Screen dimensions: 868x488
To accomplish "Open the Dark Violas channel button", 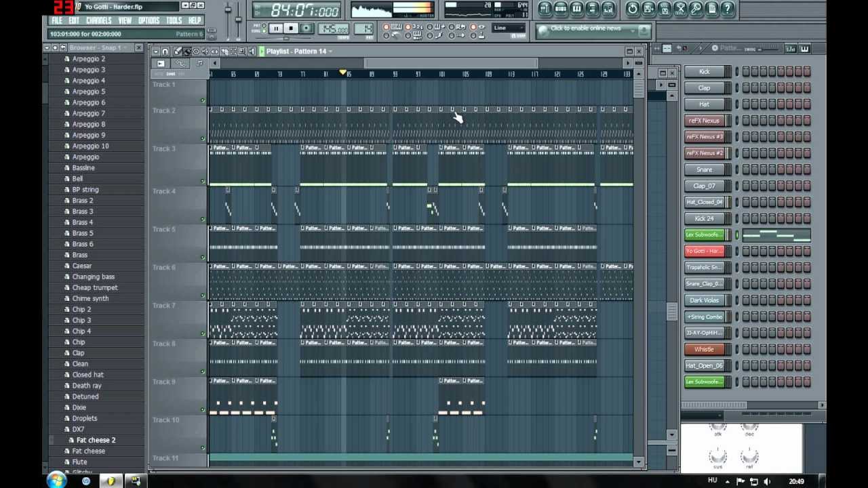I will click(704, 300).
